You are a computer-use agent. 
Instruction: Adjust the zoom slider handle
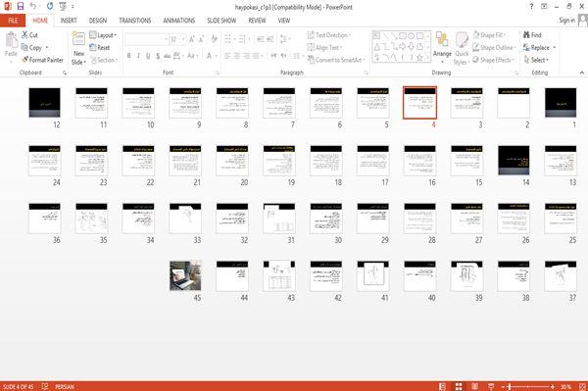[x=510, y=386]
